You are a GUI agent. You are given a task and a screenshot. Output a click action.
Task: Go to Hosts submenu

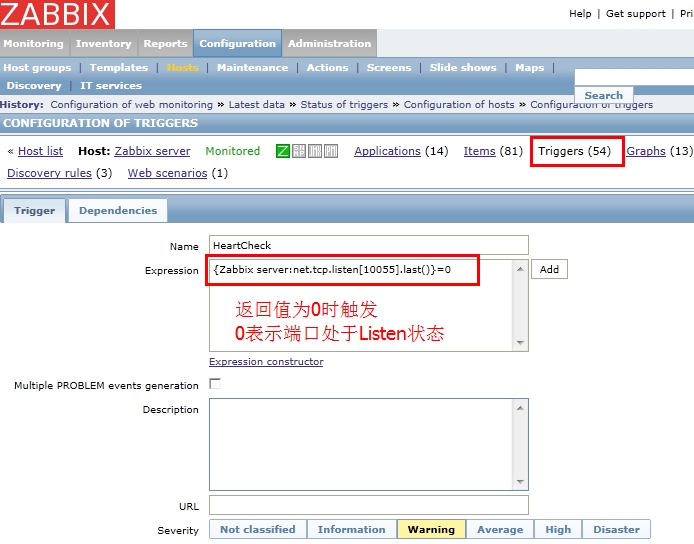click(182, 68)
